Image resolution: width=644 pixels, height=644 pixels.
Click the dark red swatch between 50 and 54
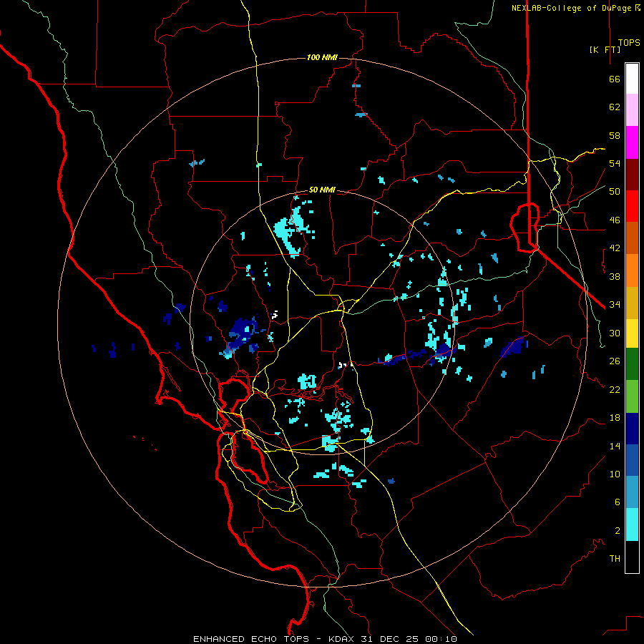click(x=632, y=175)
